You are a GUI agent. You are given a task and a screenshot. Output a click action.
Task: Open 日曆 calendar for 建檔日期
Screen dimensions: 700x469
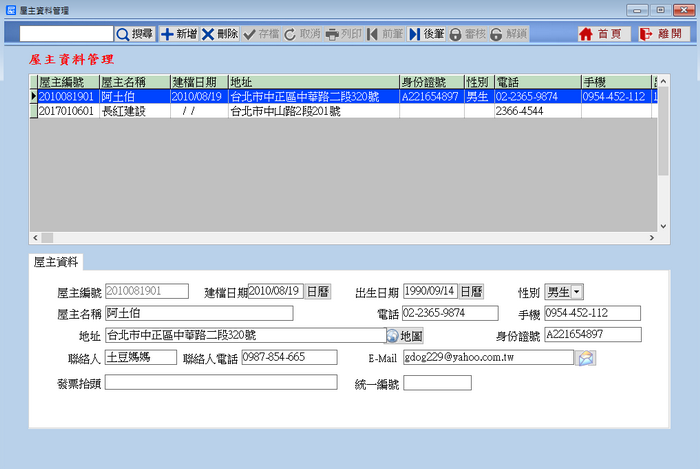click(318, 292)
